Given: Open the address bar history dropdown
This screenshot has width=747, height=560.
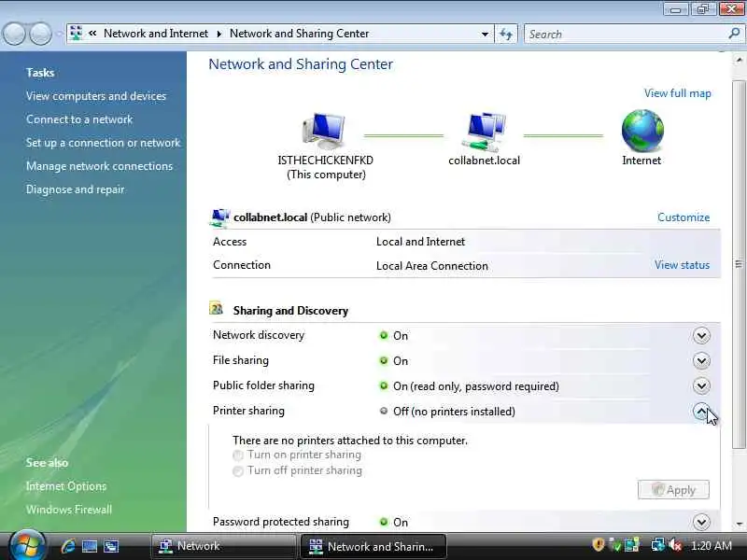Looking at the screenshot, I should point(485,34).
